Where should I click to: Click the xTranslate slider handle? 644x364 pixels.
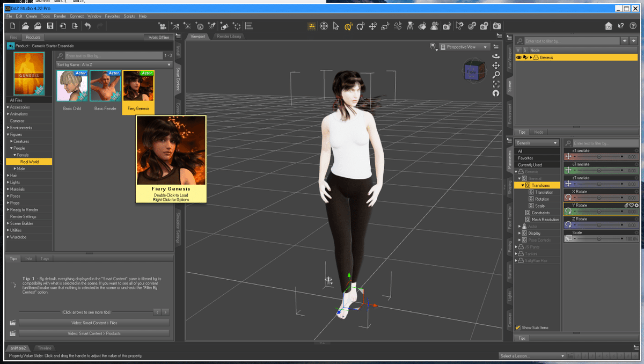[599, 156]
